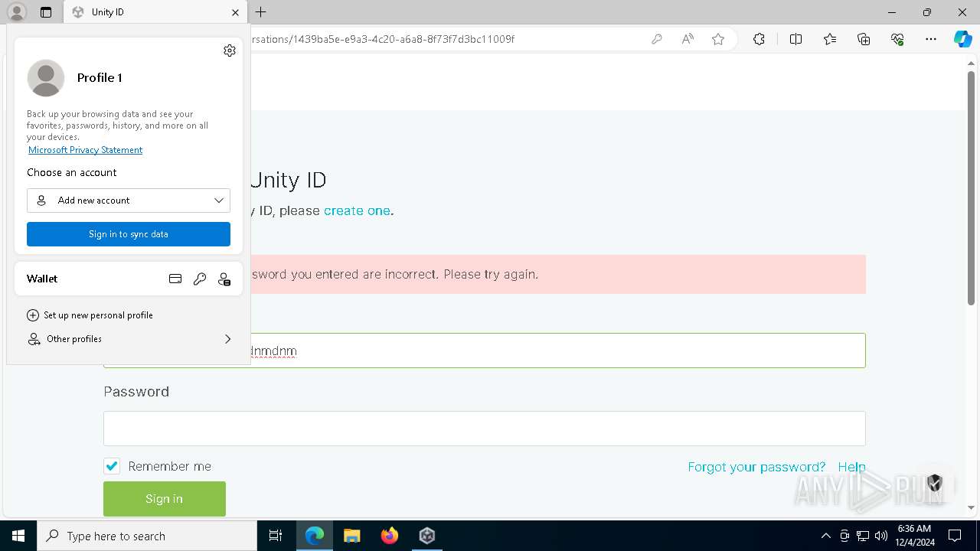
Task: Open Collections icon
Action: pyautogui.click(x=864, y=39)
